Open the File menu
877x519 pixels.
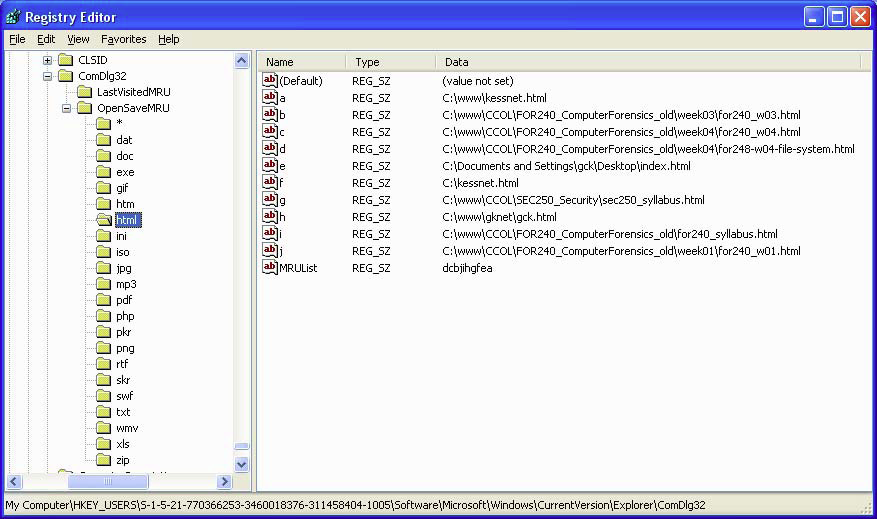click(17, 39)
